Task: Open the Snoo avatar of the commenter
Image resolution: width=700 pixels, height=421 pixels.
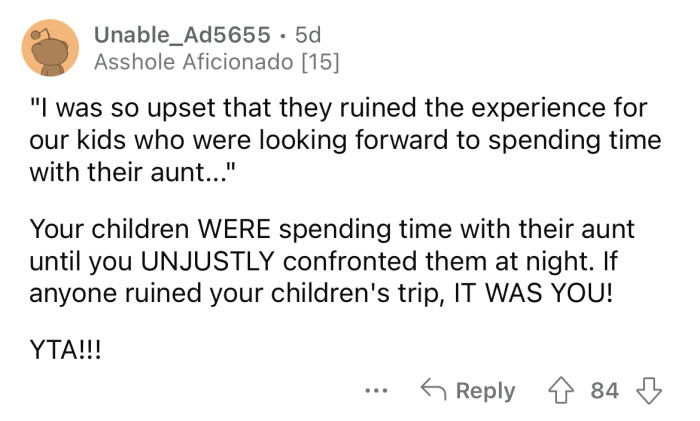Action: point(49,48)
